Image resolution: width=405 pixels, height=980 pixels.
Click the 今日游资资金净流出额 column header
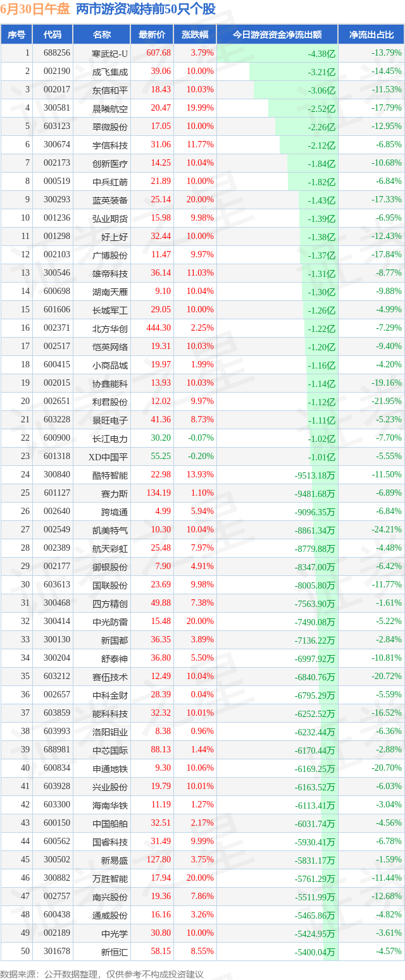click(277, 35)
